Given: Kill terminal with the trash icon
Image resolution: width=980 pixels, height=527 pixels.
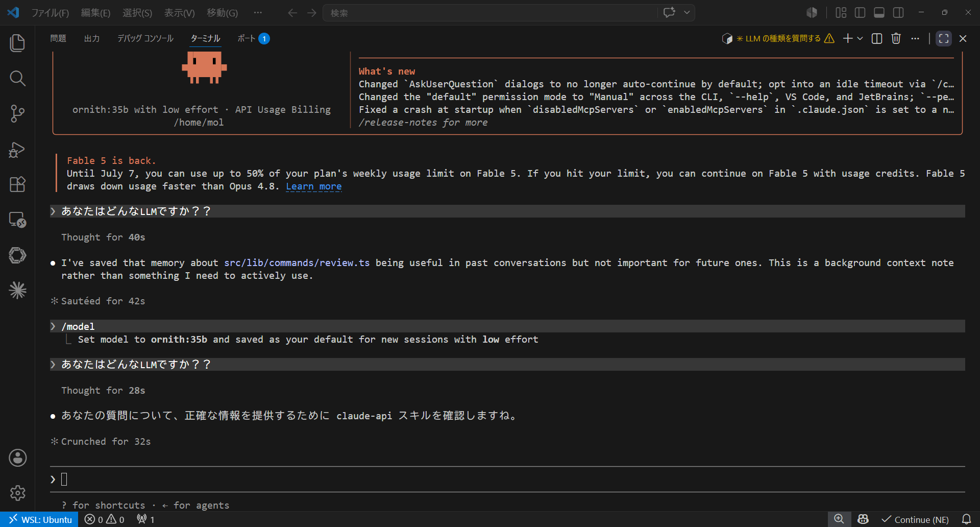Looking at the screenshot, I should (896, 38).
